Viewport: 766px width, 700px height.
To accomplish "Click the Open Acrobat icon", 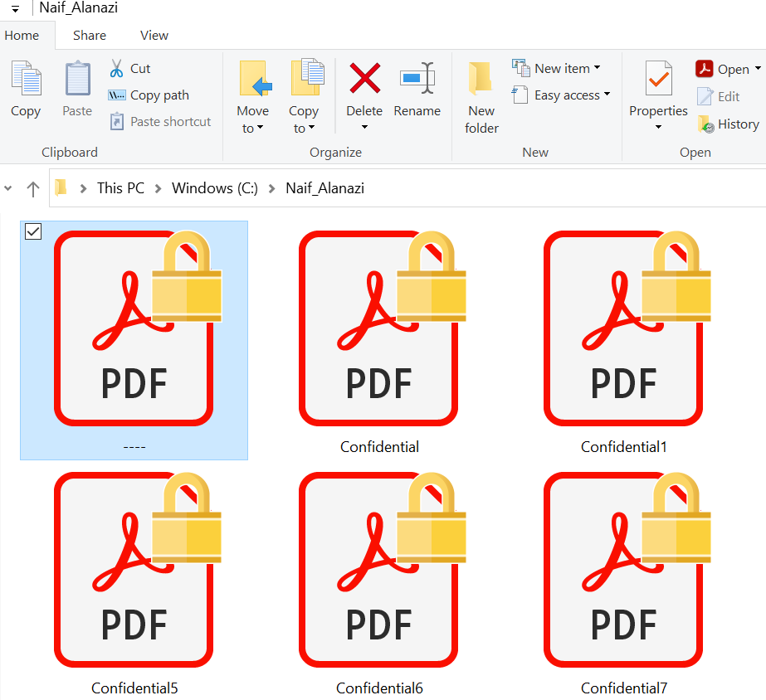I will 704,69.
